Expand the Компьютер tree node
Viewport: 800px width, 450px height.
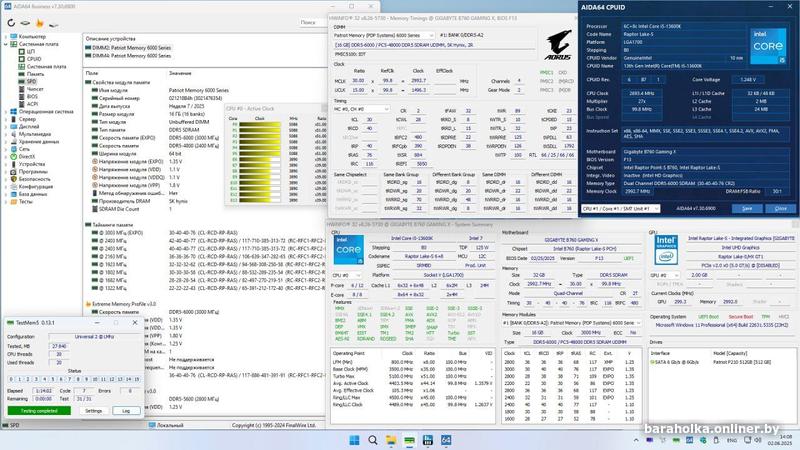(6, 37)
